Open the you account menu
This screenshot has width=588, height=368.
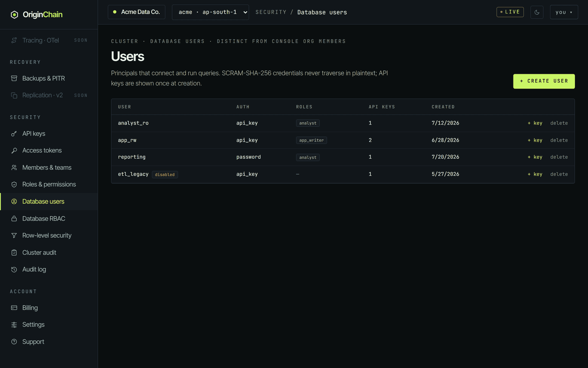(x=564, y=12)
